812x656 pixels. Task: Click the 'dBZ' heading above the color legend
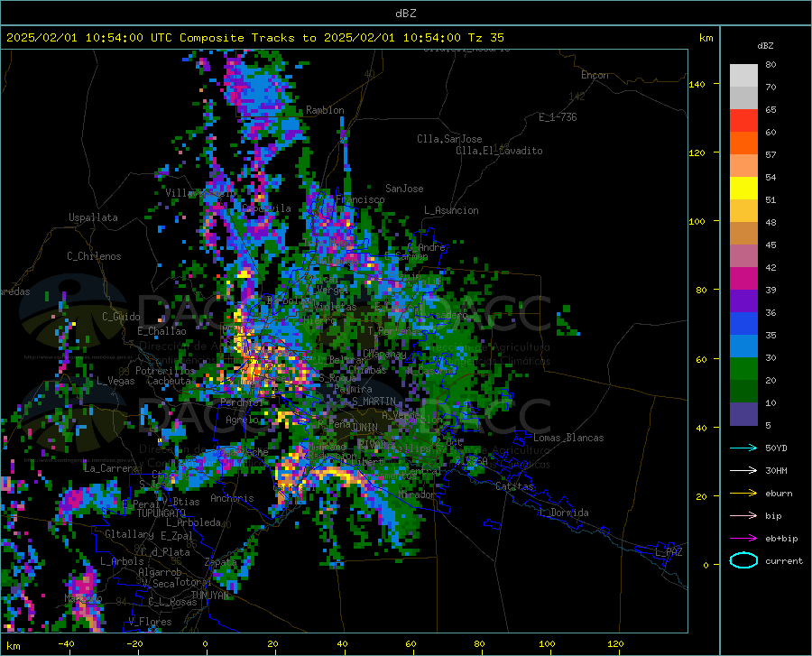coord(765,45)
